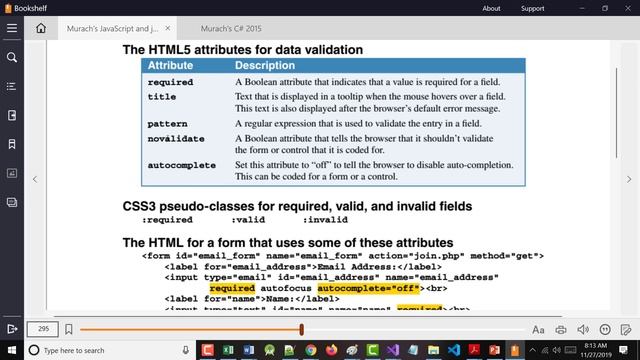Viewport: 640px width, 360px height.
Task: Open the notebook icon in sidebar
Action: (x=12, y=116)
